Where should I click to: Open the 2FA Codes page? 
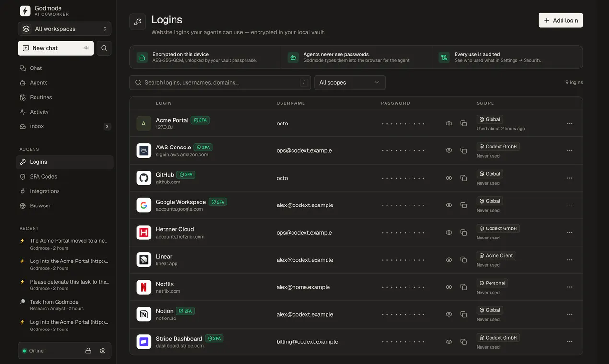[x=65, y=177]
